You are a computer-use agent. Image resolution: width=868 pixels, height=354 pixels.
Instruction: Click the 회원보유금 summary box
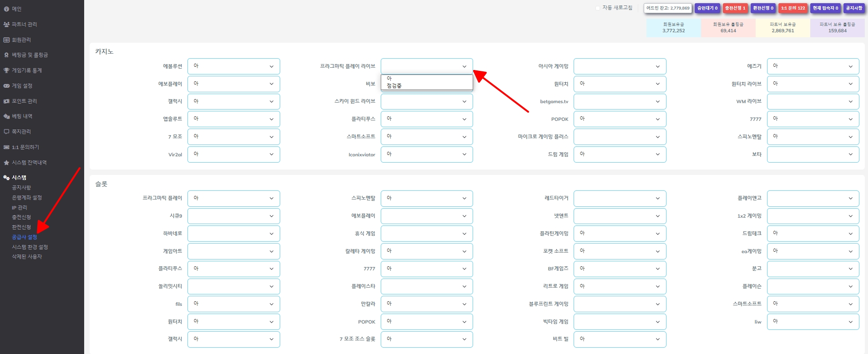click(673, 28)
